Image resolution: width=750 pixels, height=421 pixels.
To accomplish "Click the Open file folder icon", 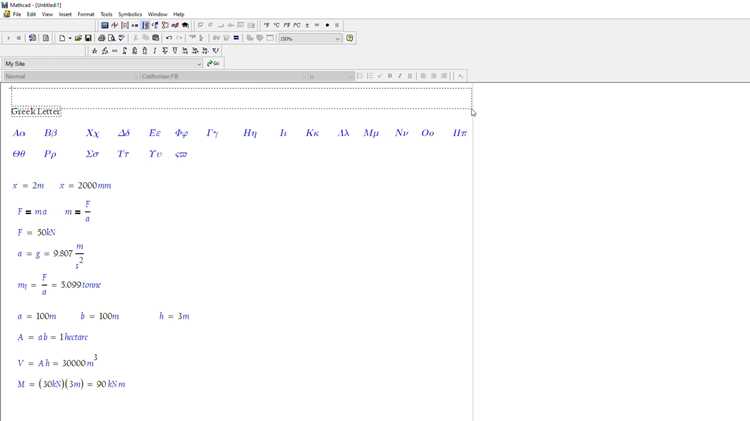I will [78, 38].
